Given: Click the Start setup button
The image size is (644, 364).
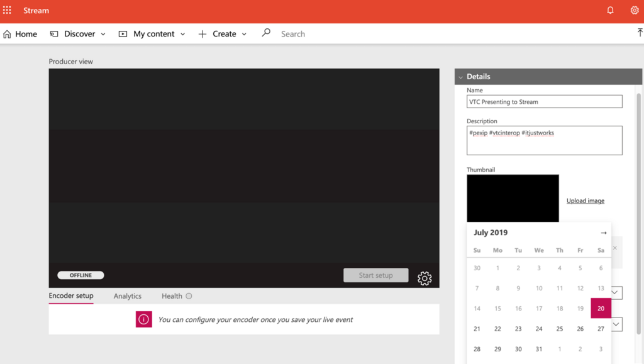Looking at the screenshot, I should (376, 275).
